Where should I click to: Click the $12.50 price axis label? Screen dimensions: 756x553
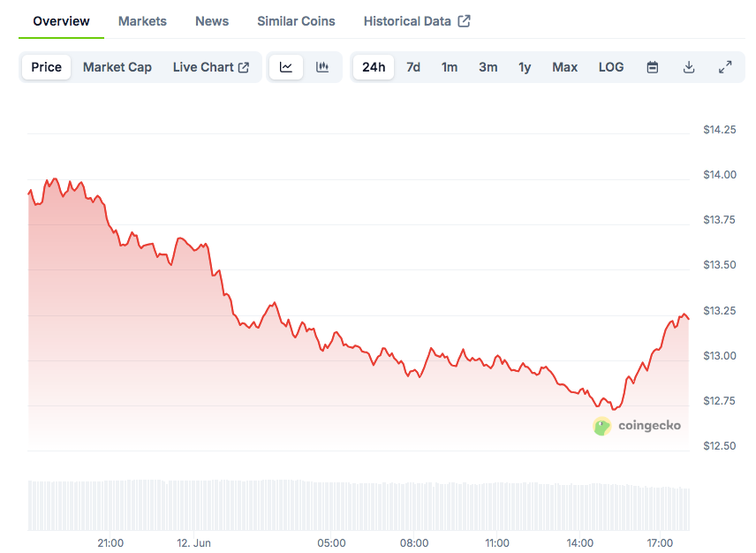[720, 446]
